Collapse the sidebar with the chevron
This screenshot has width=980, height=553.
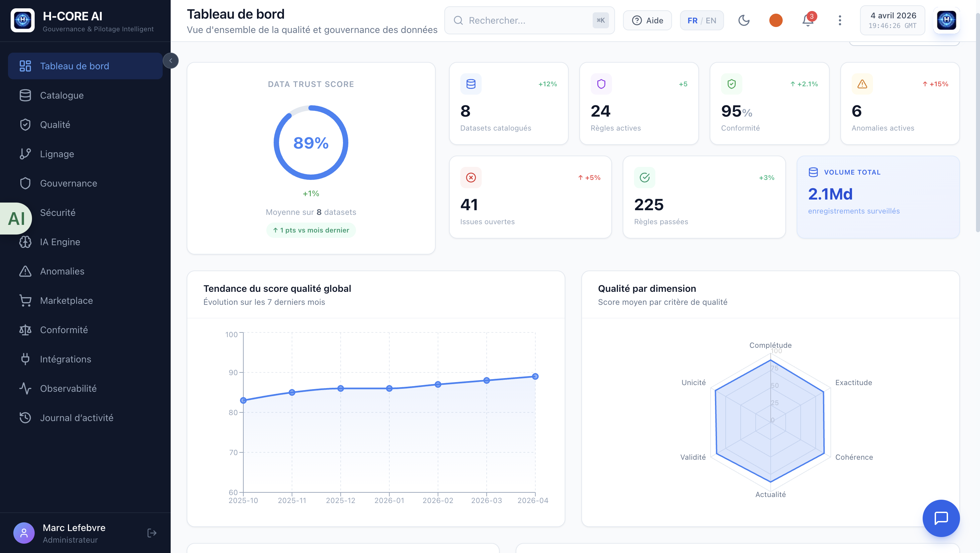[x=171, y=60]
